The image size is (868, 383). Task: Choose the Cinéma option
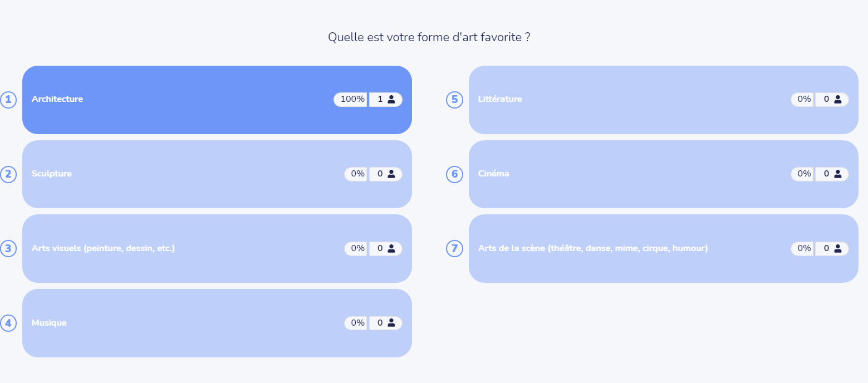click(664, 174)
